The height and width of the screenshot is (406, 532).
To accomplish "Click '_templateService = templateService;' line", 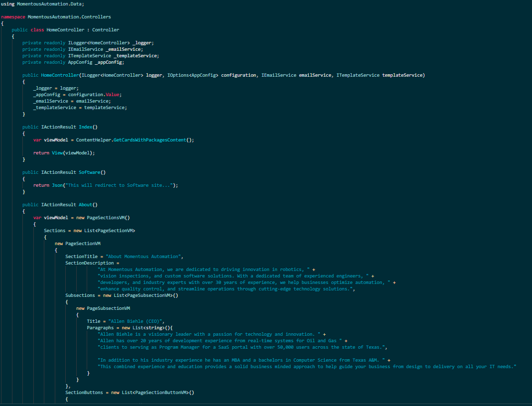I will 80,107.
